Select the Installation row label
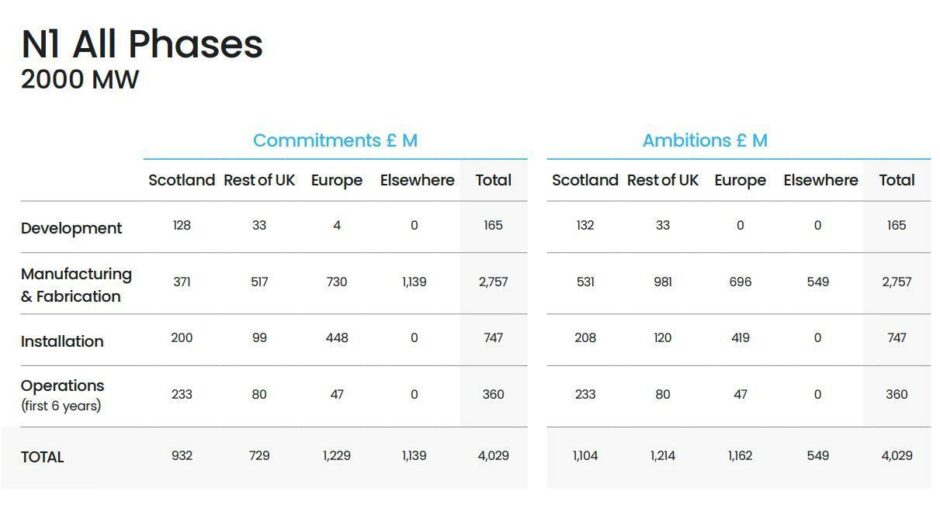The image size is (940, 505). 62,341
